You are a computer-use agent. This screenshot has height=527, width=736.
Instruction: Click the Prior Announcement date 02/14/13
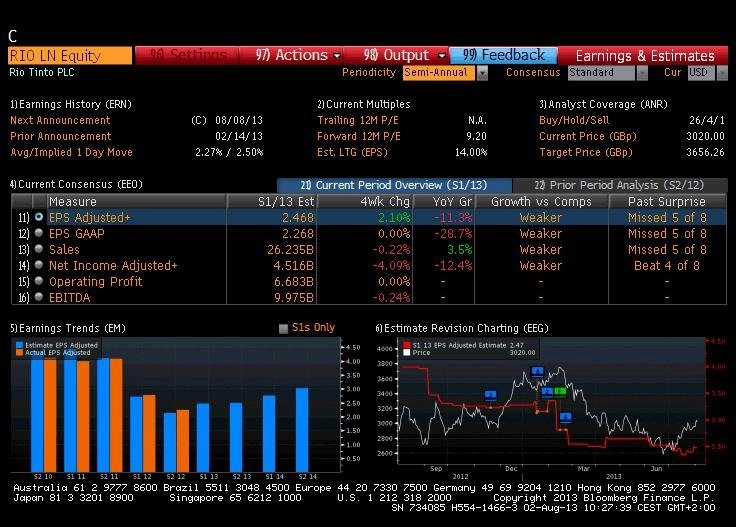click(239, 136)
